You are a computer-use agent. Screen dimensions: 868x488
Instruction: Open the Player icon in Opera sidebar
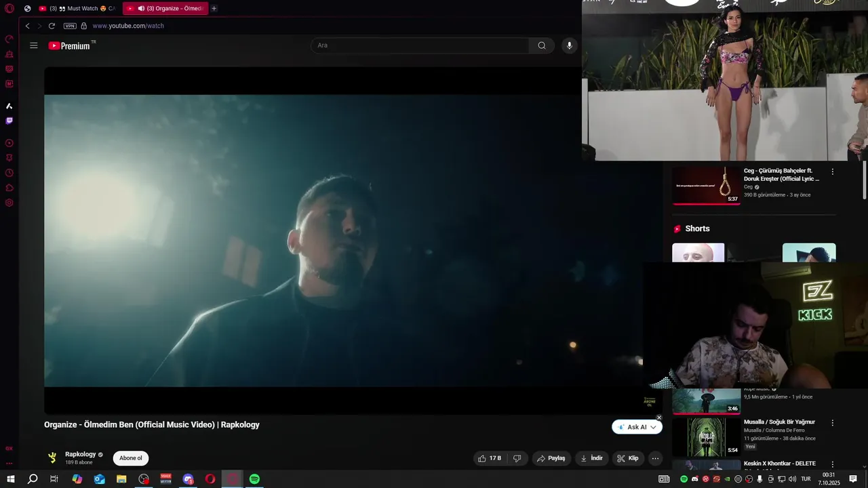click(9, 143)
